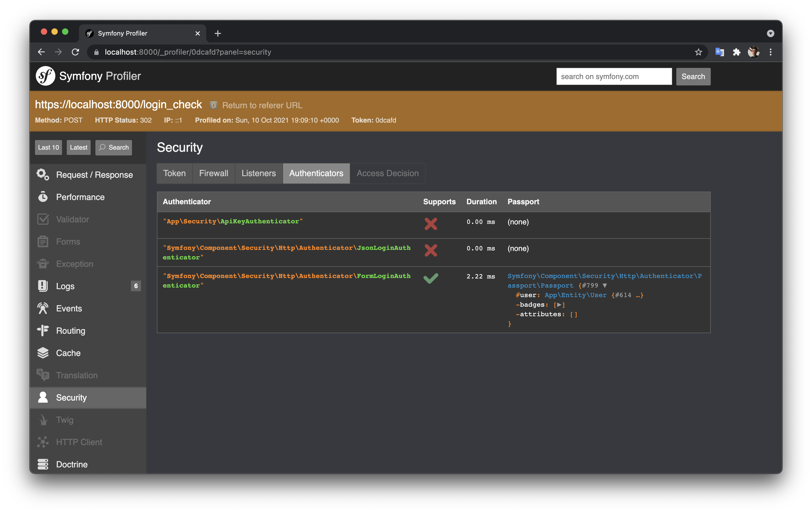The image size is (812, 513).
Task: Select the Authenticators tab
Action: [x=316, y=173]
